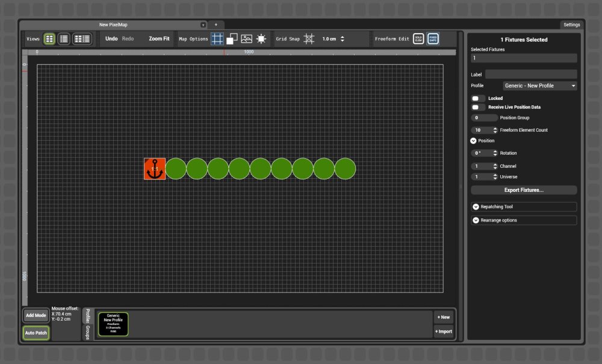Screen dimensions: 602x364
Task: Select the grid Views icon
Action: 49,39
